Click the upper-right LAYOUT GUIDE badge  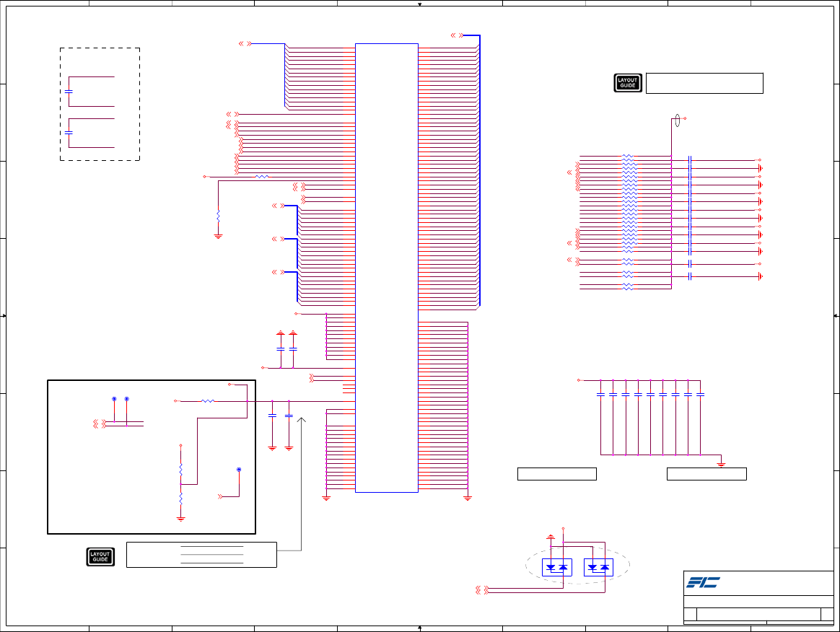(x=628, y=83)
